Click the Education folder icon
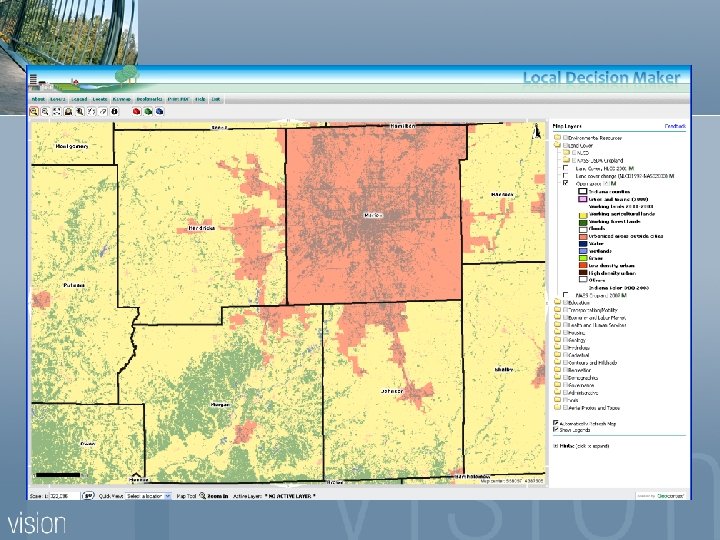 pos(557,303)
